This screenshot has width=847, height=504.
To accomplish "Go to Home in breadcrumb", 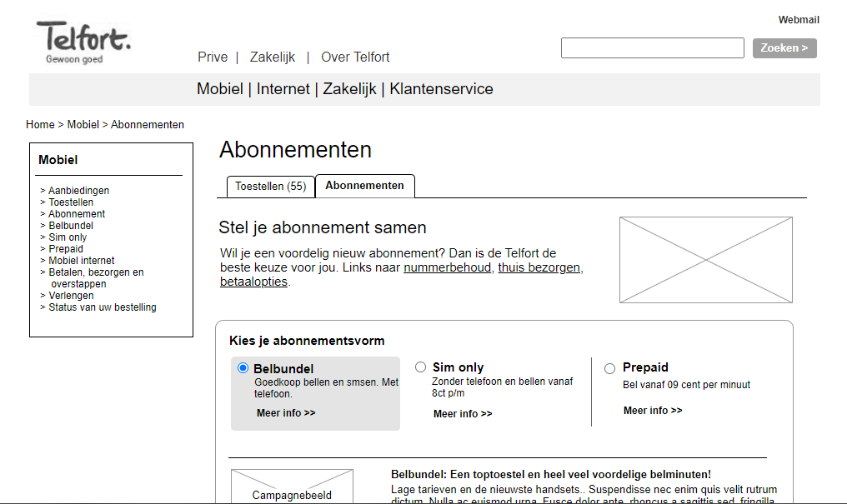I will 40,125.
